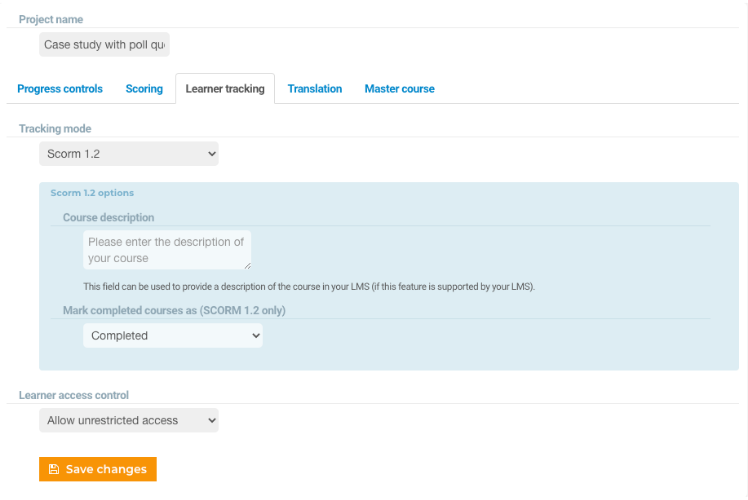Click the Save changes button
Image resolution: width=748 pixels, height=500 pixels.
pos(98,469)
